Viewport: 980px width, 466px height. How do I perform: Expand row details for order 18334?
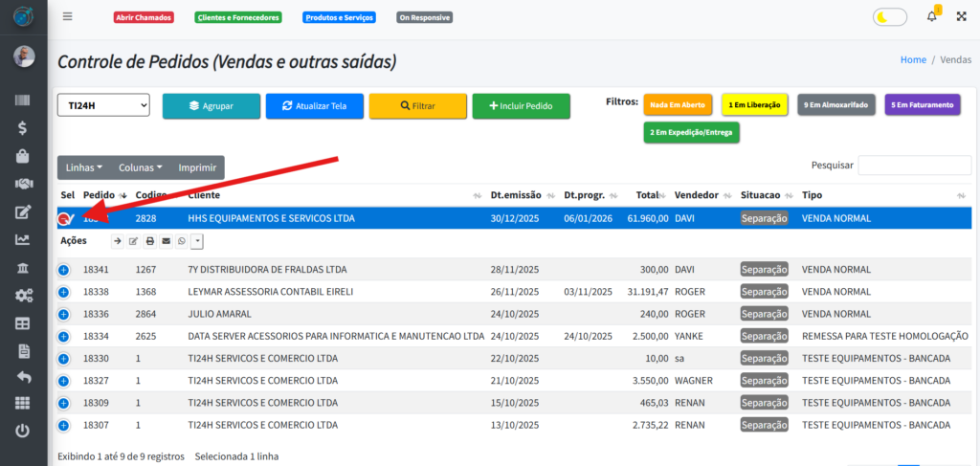click(64, 337)
